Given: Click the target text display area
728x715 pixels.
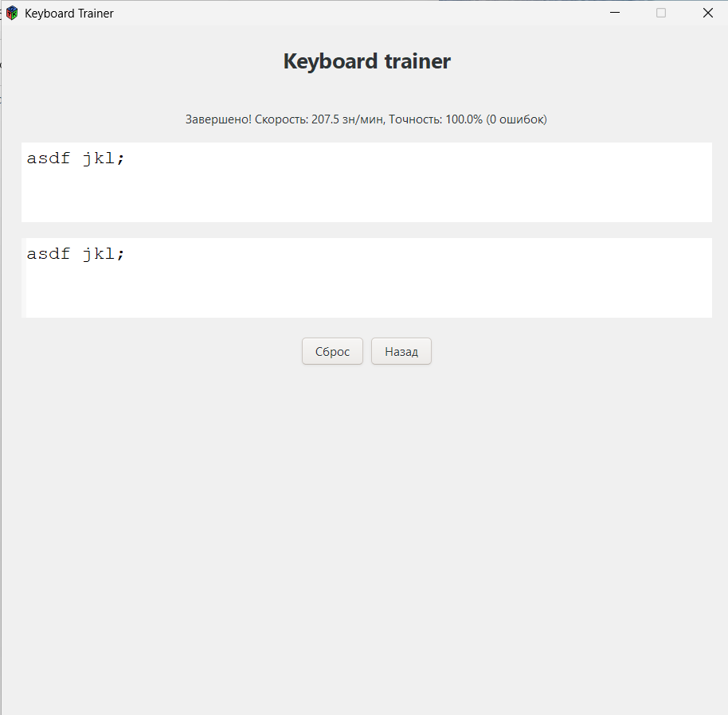Looking at the screenshot, I should tap(366, 182).
